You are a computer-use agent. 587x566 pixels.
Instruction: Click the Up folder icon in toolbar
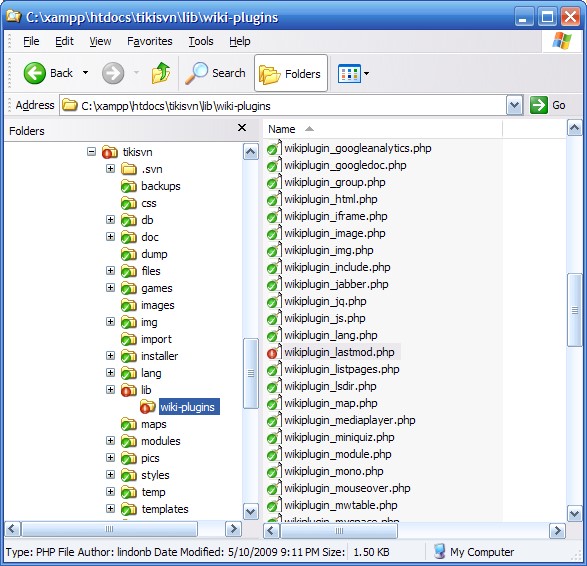(x=161, y=73)
